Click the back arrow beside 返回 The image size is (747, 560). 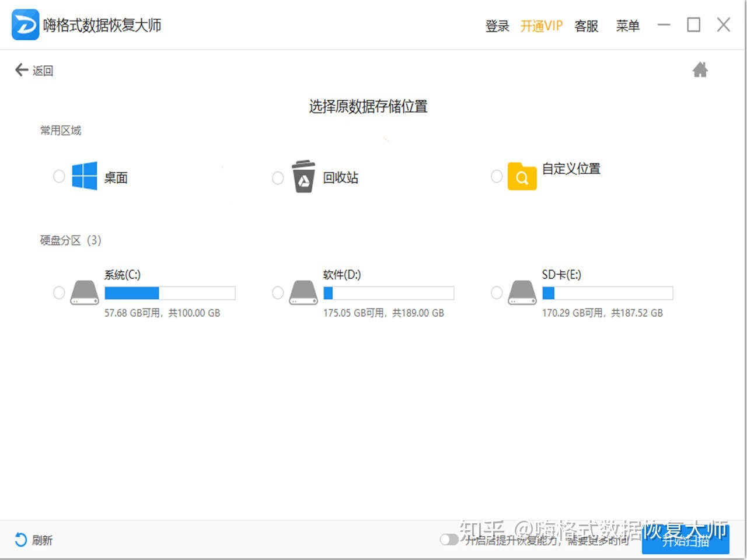click(21, 69)
